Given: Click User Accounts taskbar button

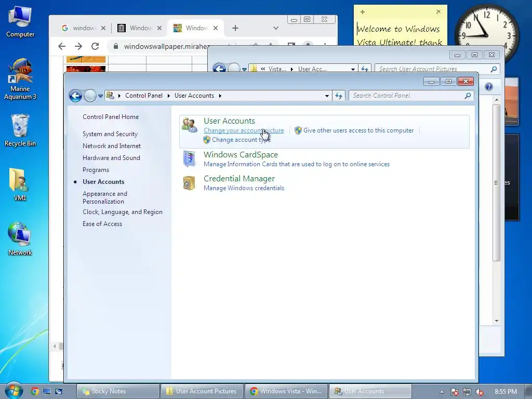Looking at the screenshot, I should click(x=370, y=391).
